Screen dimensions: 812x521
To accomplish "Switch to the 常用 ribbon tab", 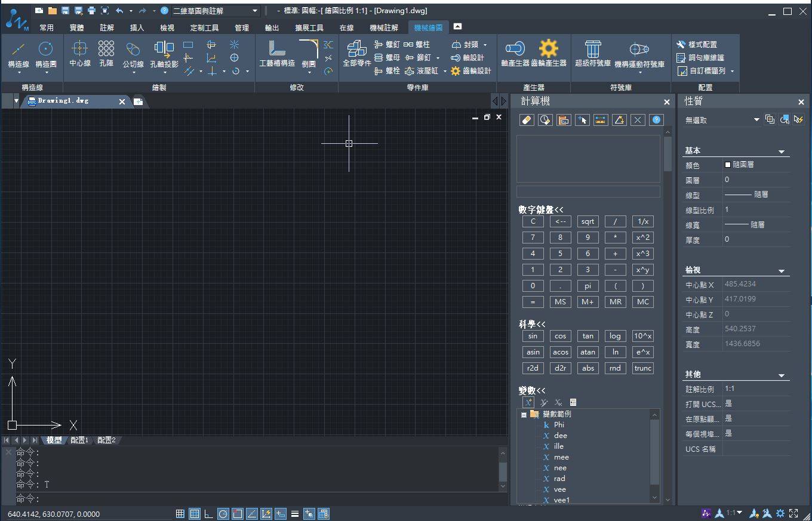I will tap(47, 27).
